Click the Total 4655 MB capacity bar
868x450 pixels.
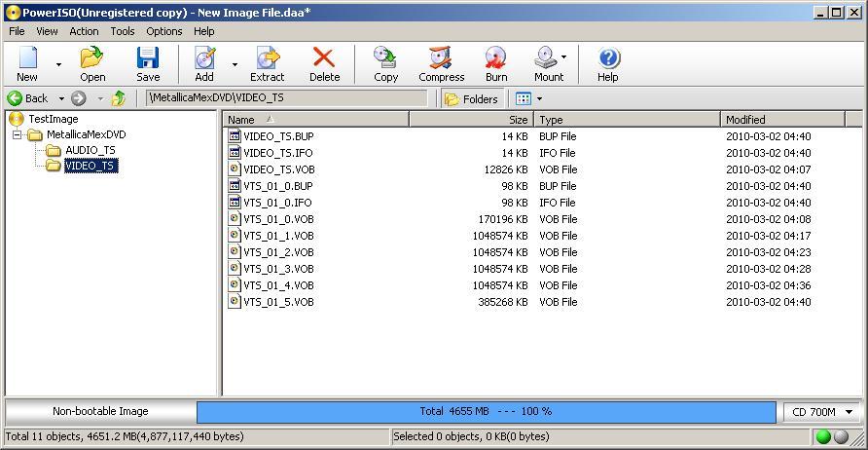pos(486,412)
